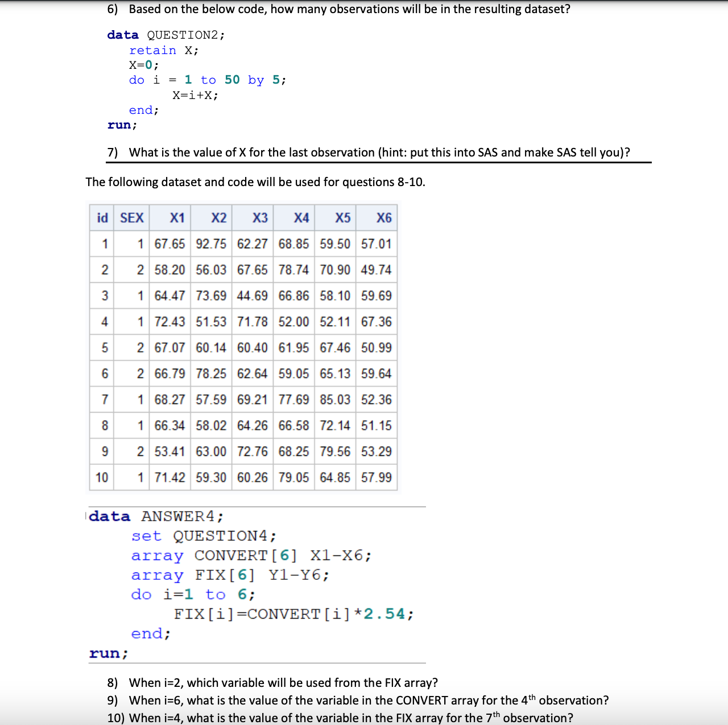Image resolution: width=728 pixels, height=725 pixels.
Task: Select the run statement below the first code block
Action: tap(121, 125)
